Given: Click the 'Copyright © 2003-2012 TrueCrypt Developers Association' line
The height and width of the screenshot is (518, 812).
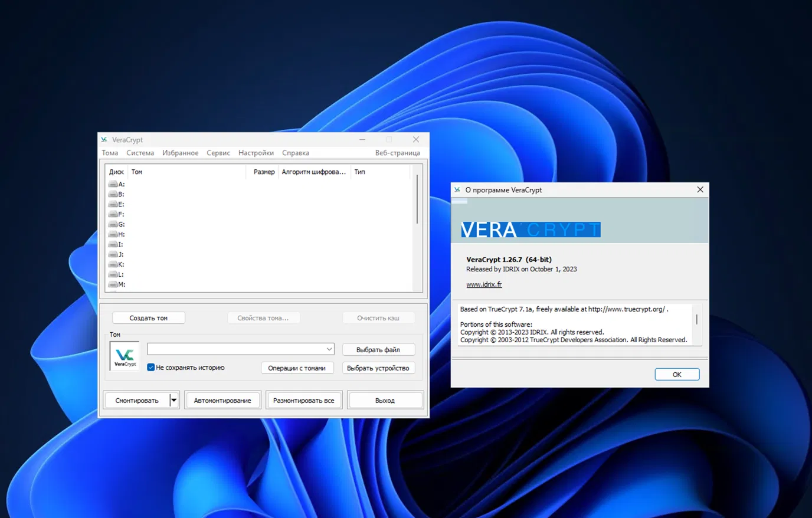Looking at the screenshot, I should coord(574,340).
